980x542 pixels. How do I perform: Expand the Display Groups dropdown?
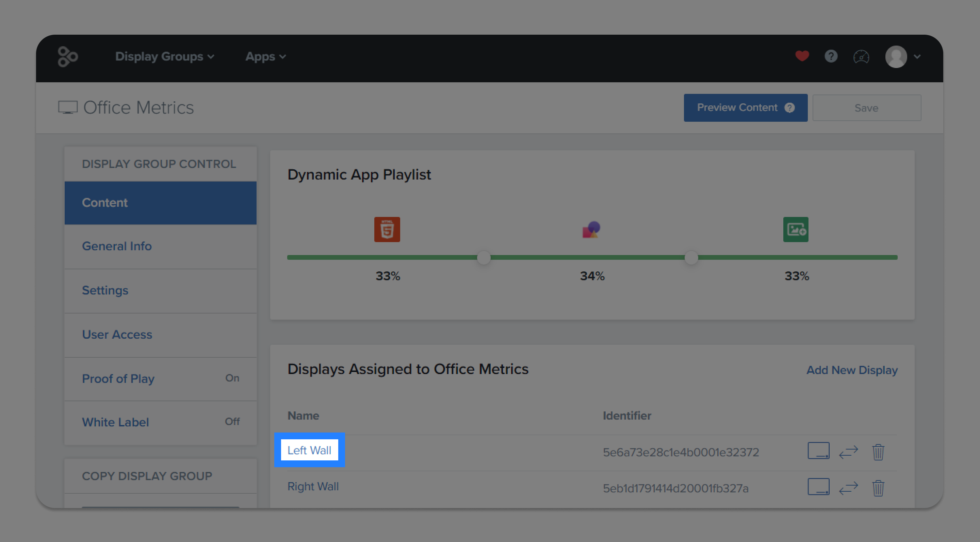click(x=165, y=57)
